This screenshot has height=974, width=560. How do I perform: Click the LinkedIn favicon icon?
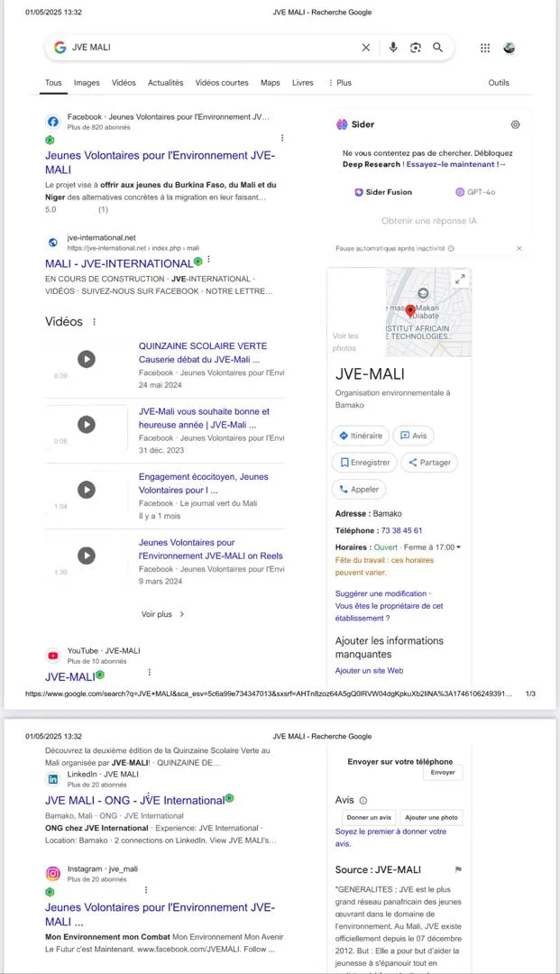pyautogui.click(x=53, y=779)
